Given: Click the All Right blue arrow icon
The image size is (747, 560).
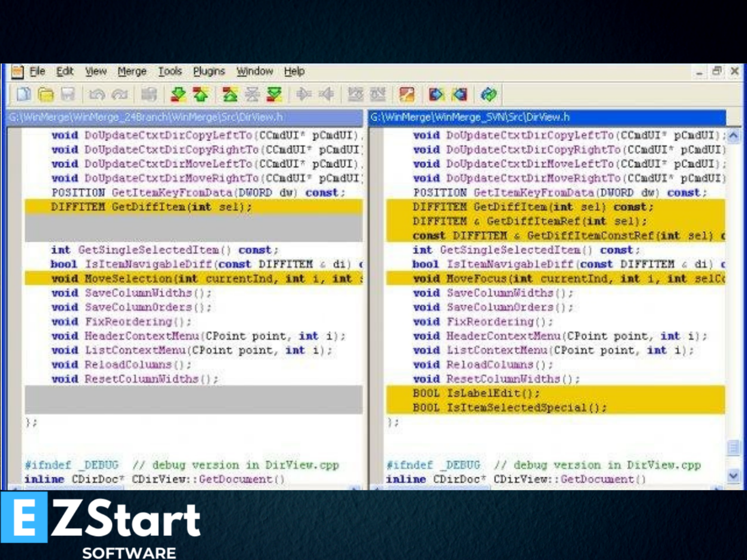Looking at the screenshot, I should 436,95.
